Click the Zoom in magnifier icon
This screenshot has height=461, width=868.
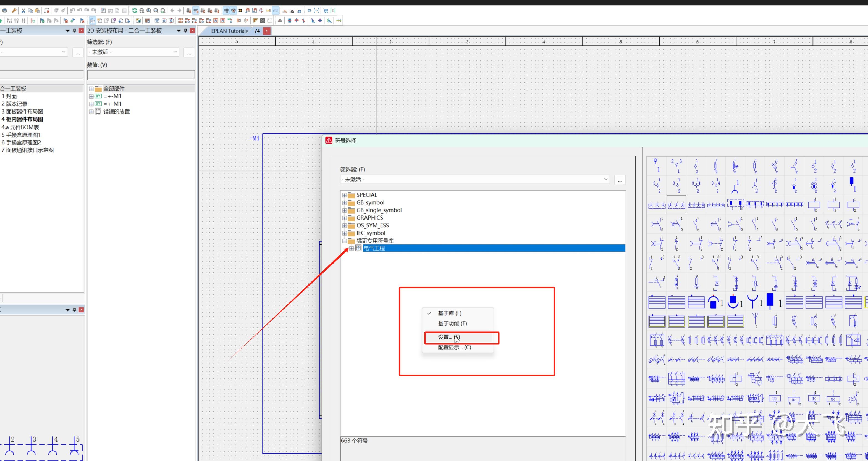pos(149,11)
